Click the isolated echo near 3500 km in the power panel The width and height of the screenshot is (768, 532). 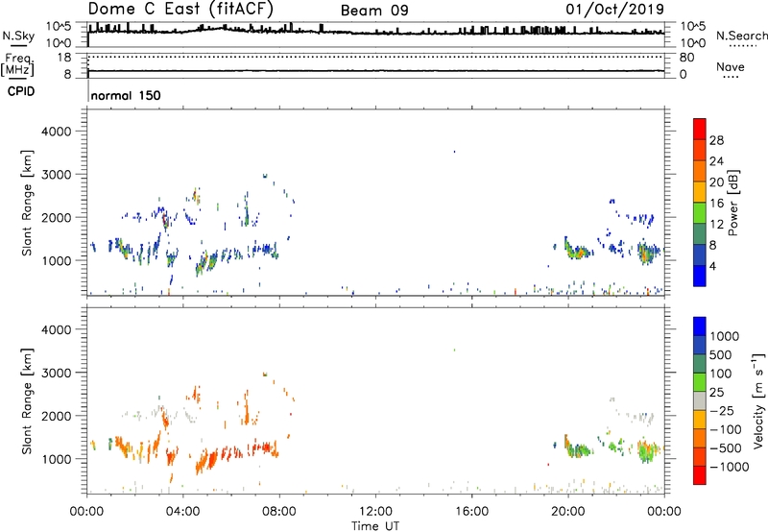point(454,152)
